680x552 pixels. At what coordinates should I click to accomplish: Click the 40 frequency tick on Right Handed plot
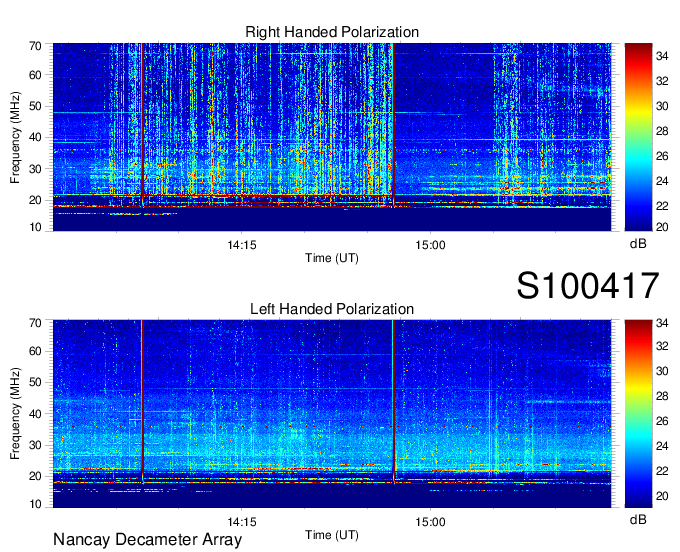coord(35,137)
